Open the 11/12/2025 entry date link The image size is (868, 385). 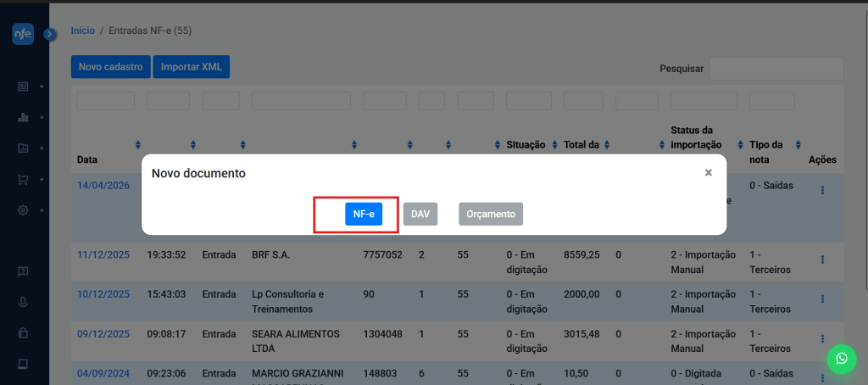click(103, 254)
